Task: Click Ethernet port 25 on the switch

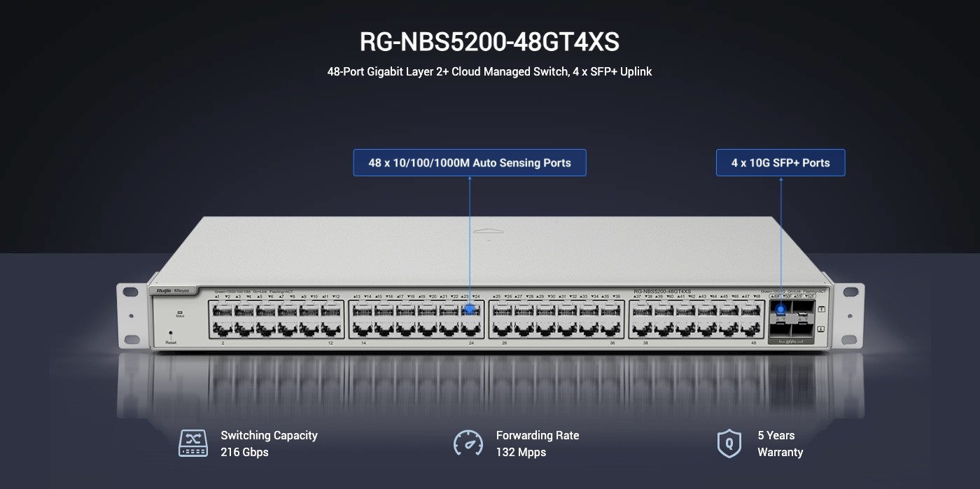Action: tap(503, 310)
